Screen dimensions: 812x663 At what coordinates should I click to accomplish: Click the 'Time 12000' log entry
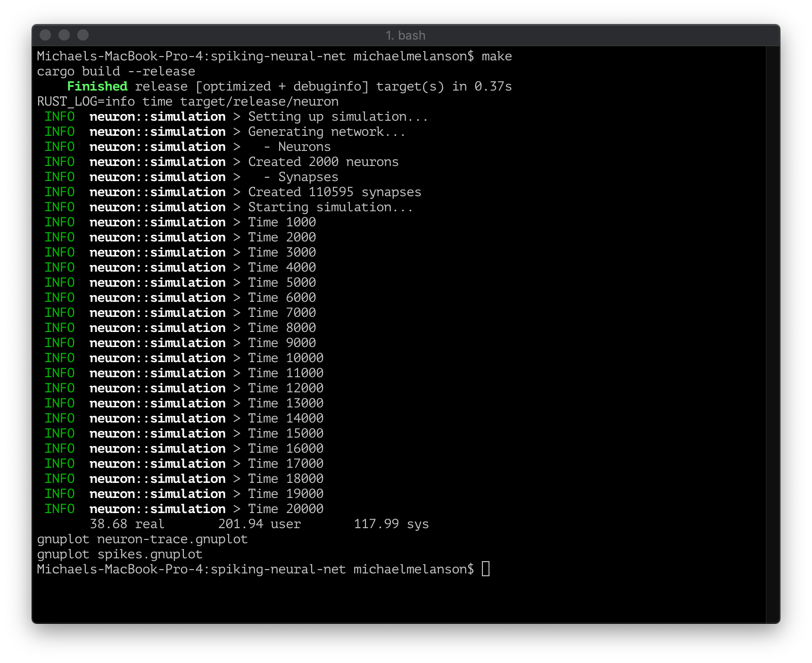[x=286, y=388]
